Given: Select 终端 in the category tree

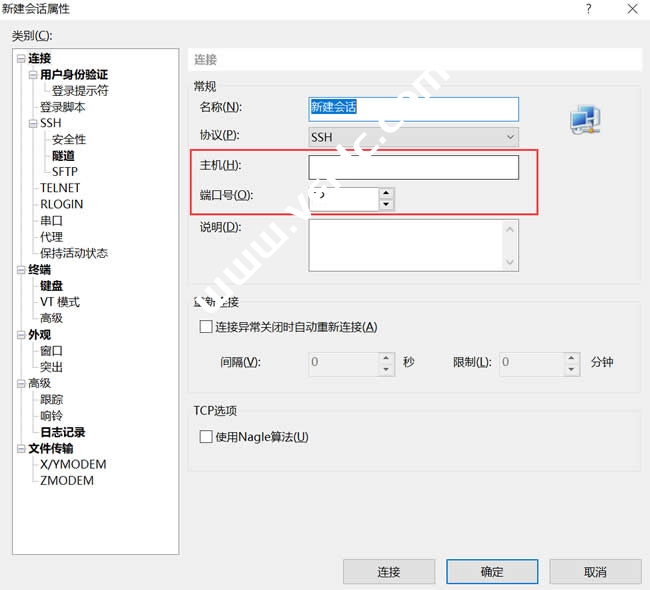Looking at the screenshot, I should click(39, 270).
